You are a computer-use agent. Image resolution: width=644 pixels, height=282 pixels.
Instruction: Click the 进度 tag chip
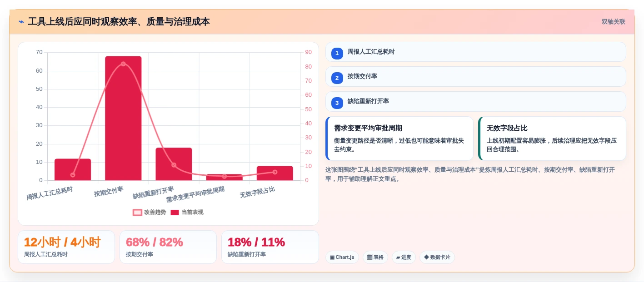pos(404,257)
